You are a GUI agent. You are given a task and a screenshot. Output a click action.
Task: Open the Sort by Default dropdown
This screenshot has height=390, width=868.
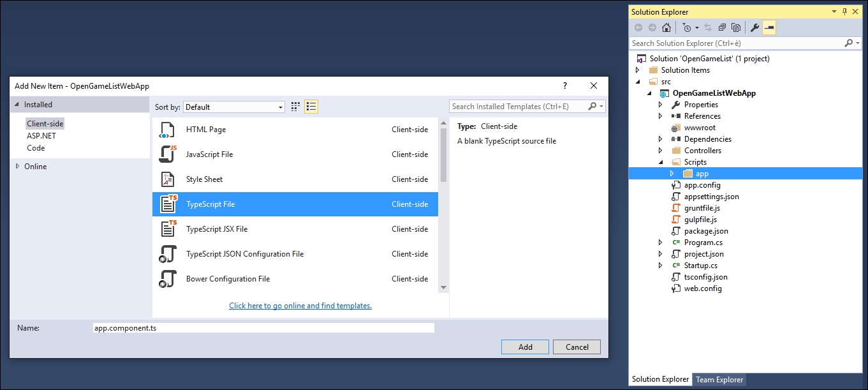tap(234, 107)
